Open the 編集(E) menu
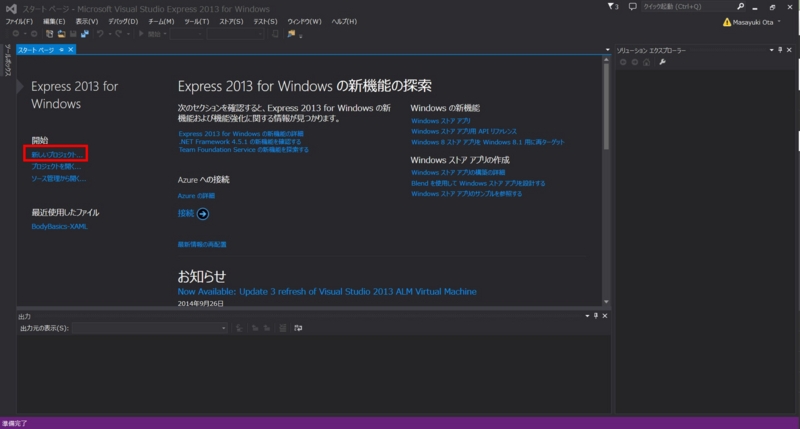This screenshot has height=429, width=800. [x=54, y=21]
